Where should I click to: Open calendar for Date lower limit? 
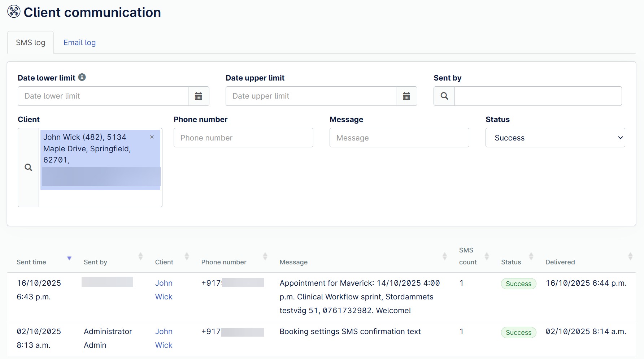[x=199, y=96]
